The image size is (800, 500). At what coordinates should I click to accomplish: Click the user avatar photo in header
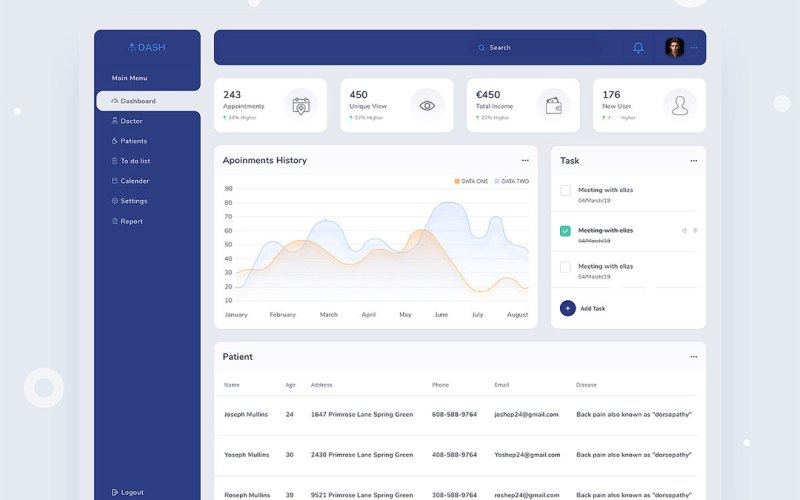click(674, 47)
